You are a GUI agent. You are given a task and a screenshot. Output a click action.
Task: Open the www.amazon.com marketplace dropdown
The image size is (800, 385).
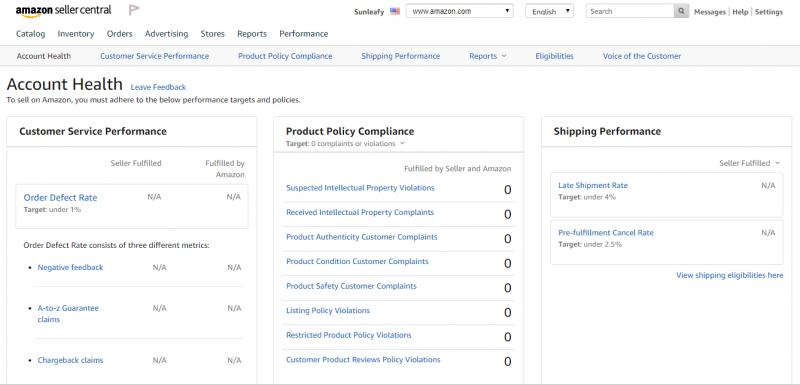[x=460, y=11]
